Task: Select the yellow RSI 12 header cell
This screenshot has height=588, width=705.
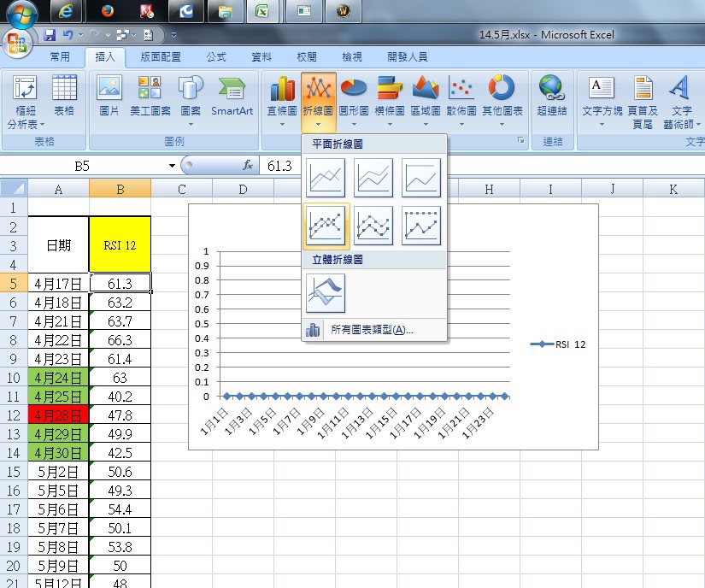Action: pos(120,244)
